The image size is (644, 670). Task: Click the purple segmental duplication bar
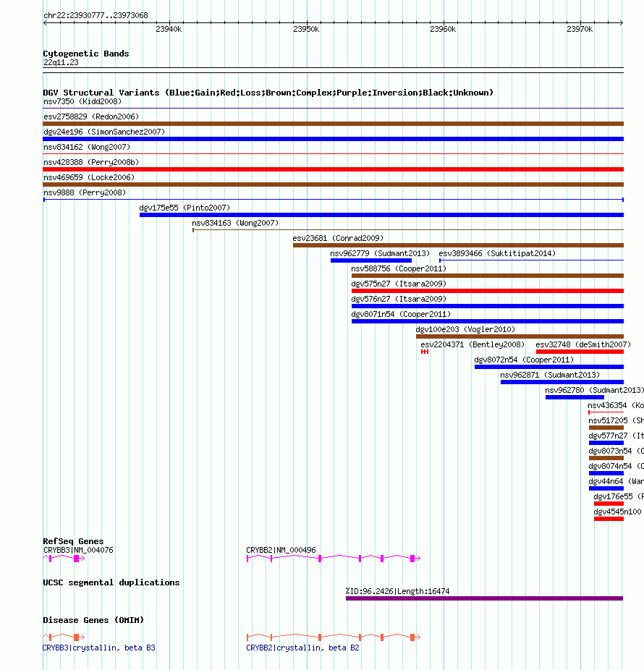click(x=485, y=598)
